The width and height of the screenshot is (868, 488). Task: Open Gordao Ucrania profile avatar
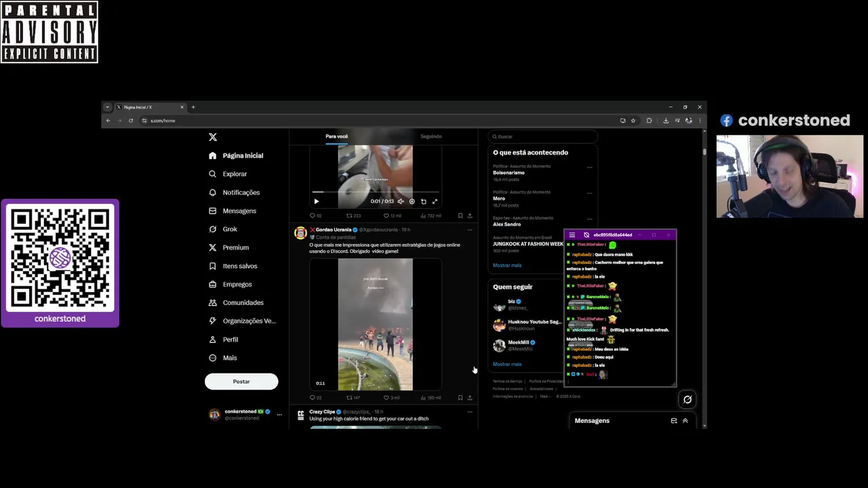(300, 233)
